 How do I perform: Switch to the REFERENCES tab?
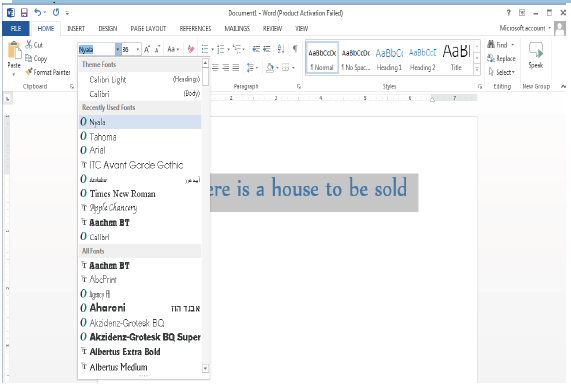195,28
